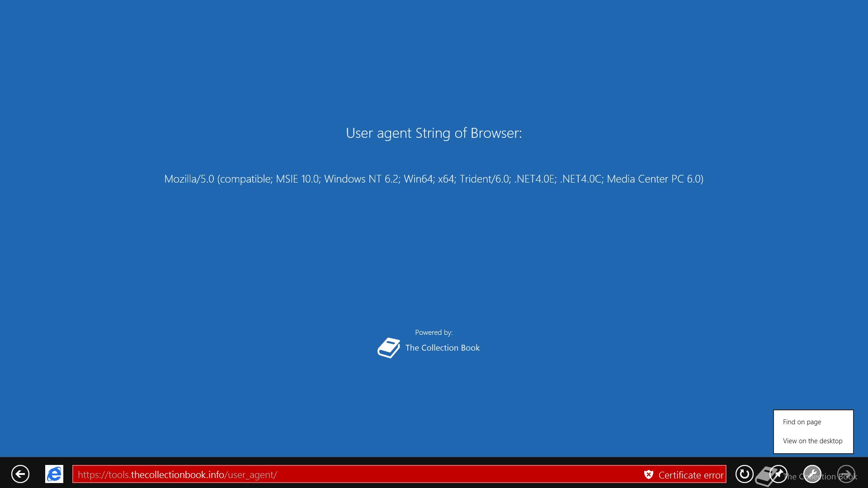
Task: Go forward using the forward arrow
Action: (x=846, y=474)
